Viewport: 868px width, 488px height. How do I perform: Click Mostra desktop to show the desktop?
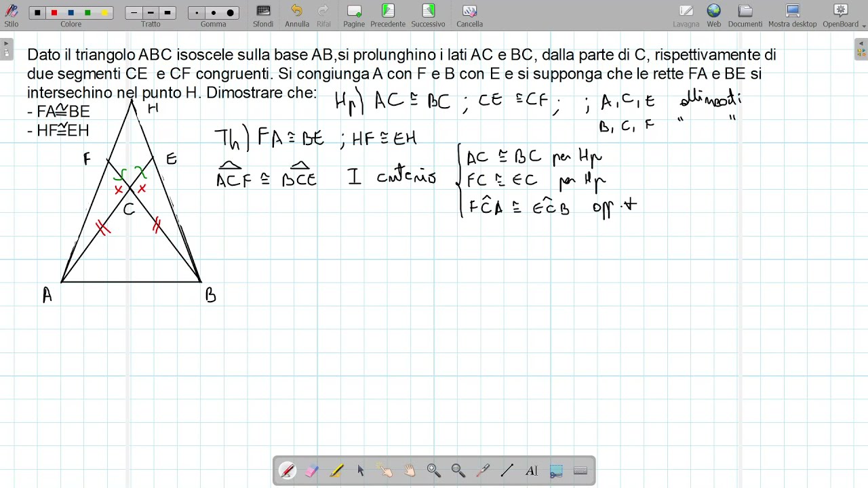pos(793,15)
